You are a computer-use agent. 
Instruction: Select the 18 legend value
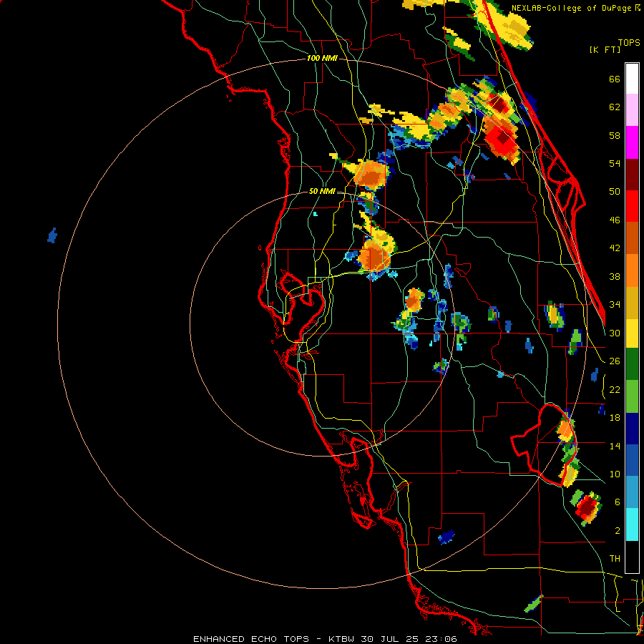[x=615, y=418]
